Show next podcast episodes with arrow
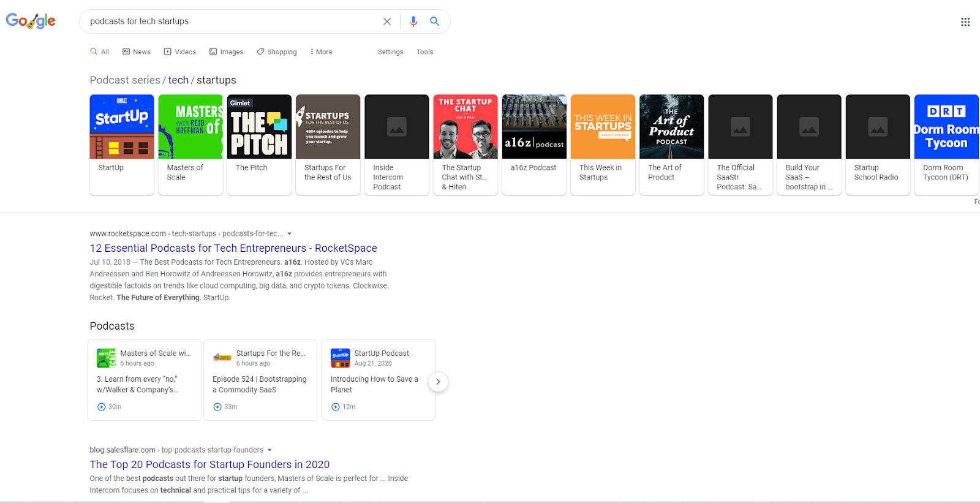The width and height of the screenshot is (980, 503). coord(438,382)
